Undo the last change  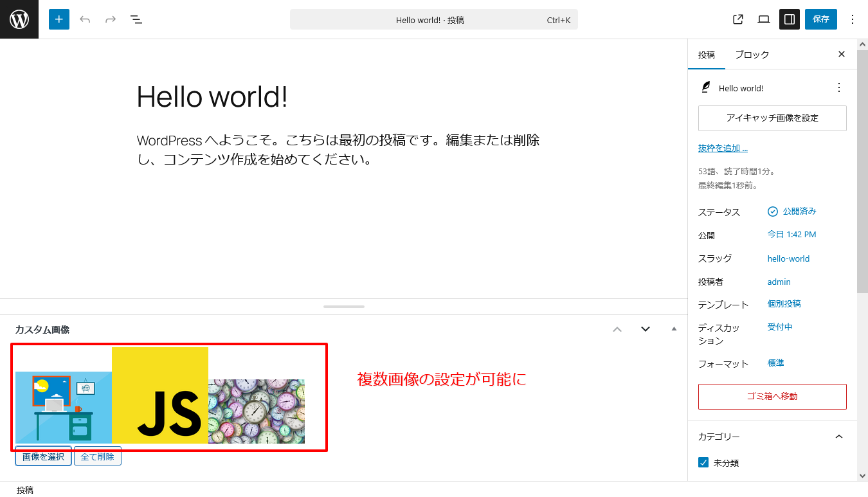85,19
